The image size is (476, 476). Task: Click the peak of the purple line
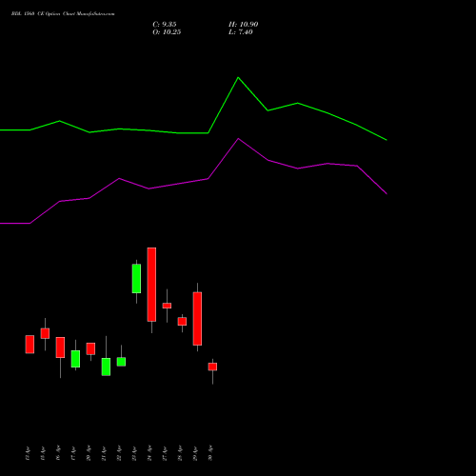(238, 139)
